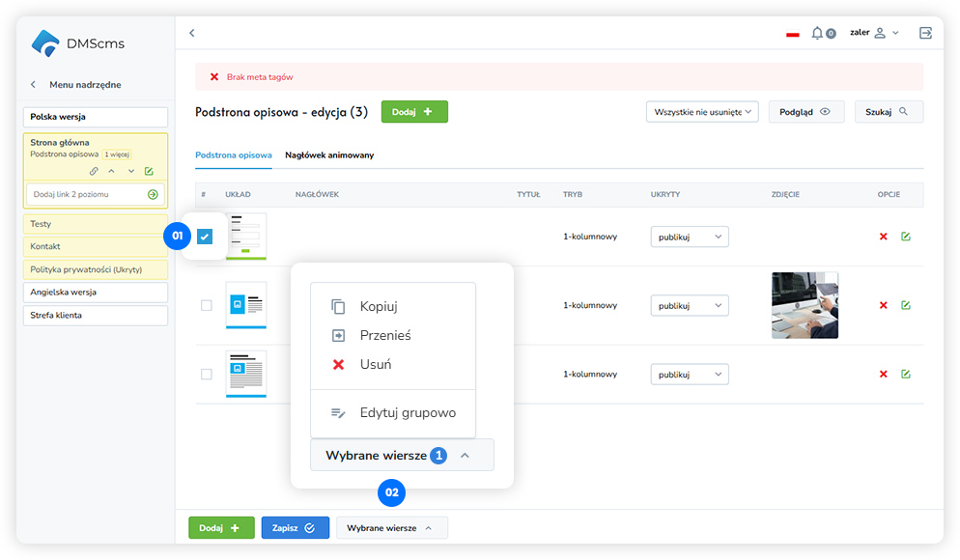This screenshot has height=560, width=960.
Task: Collapse sidebar using top back arrow
Action: coord(191,33)
